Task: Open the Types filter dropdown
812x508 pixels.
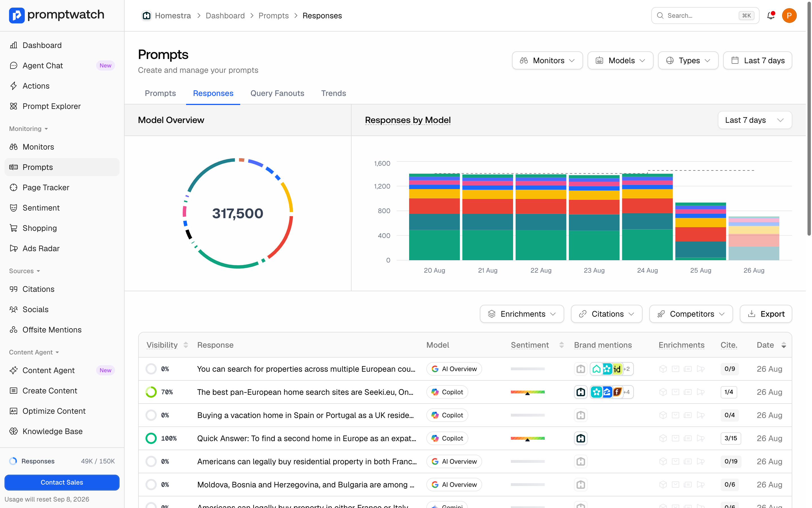Action: [688, 60]
